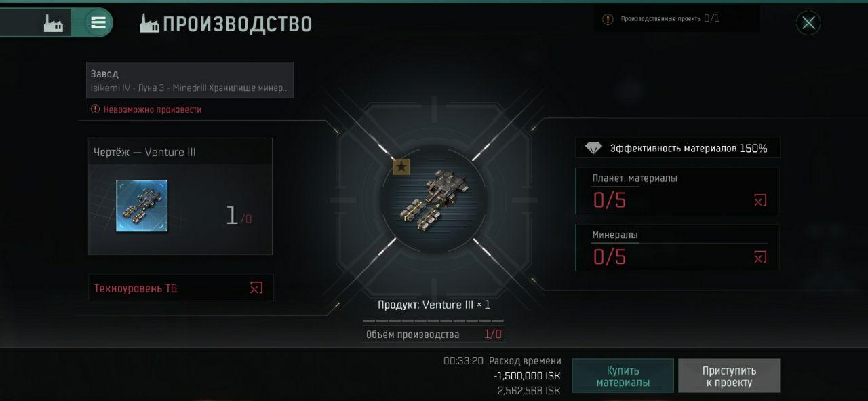
Task: Select the Завод location field
Action: point(190,80)
